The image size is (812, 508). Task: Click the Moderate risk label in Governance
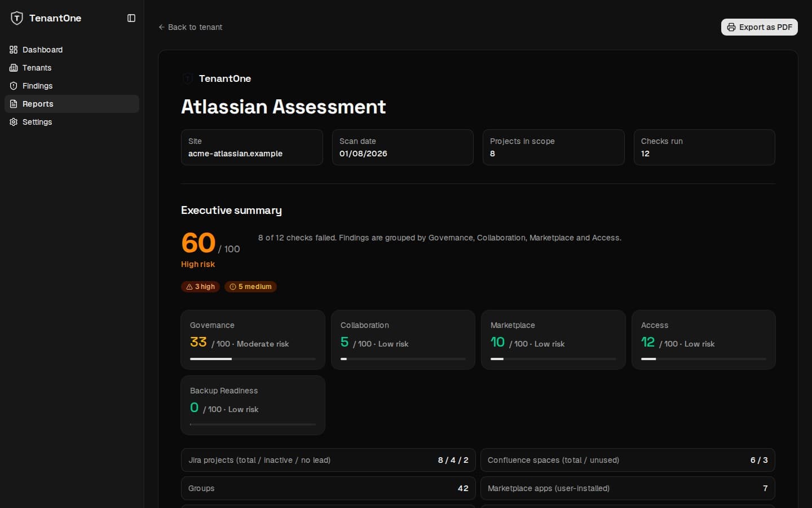[263, 344]
